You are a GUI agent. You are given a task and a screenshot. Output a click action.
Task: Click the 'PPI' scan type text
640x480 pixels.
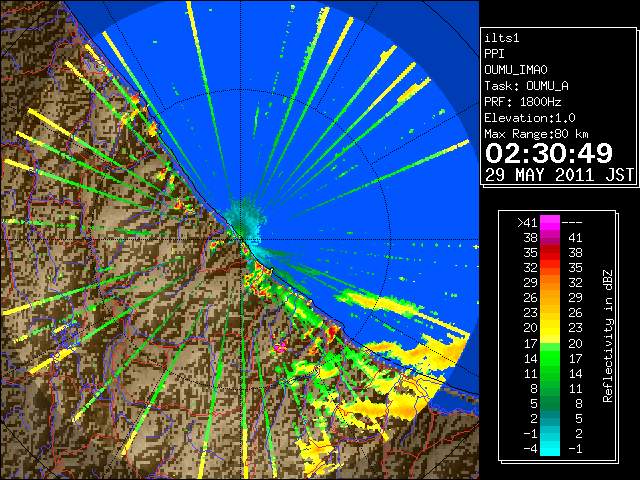[494, 54]
